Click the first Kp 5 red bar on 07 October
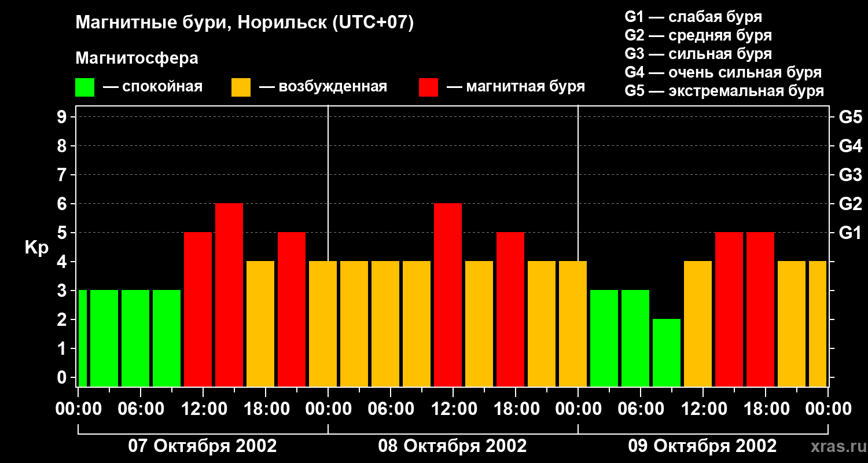 pos(198,310)
